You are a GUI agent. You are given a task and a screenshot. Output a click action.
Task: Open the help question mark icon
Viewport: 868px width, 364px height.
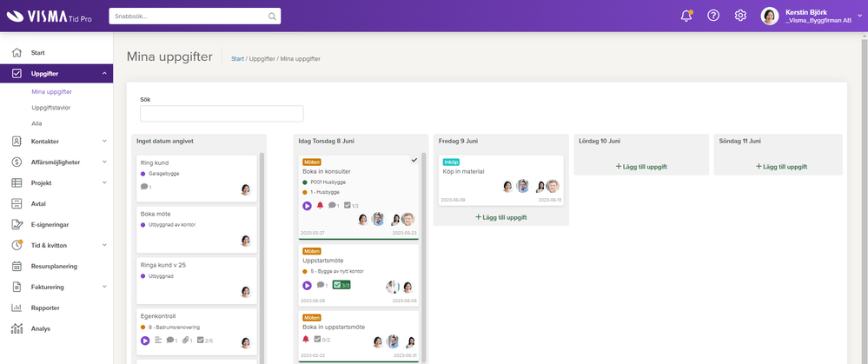click(x=713, y=16)
